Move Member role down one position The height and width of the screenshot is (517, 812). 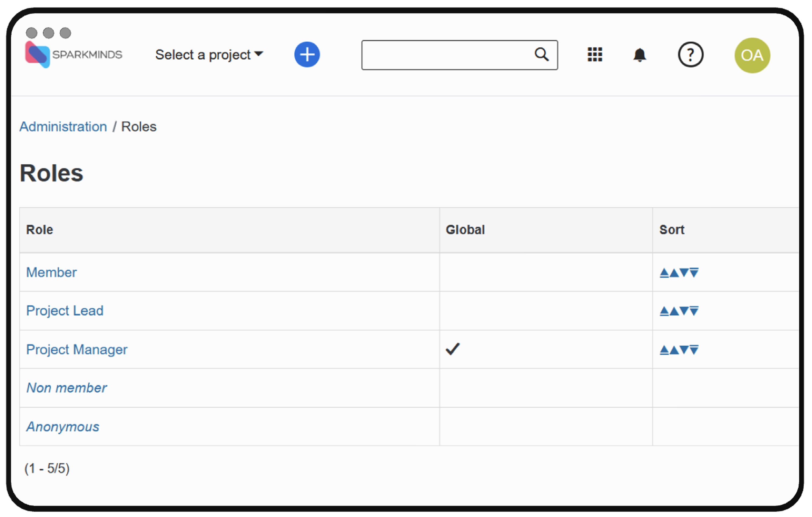click(684, 273)
